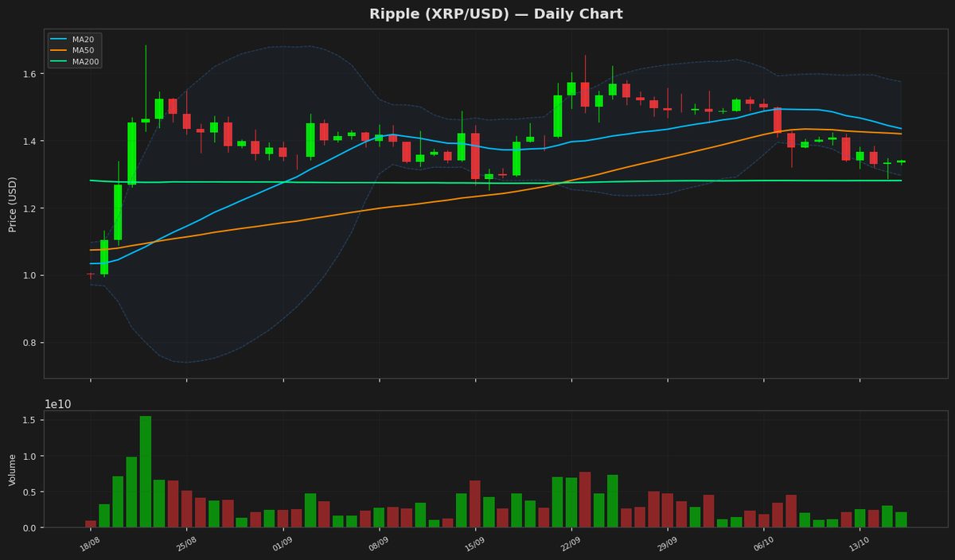Click the 1.6 price axis tick
This screenshot has height=560, width=955.
31,74
